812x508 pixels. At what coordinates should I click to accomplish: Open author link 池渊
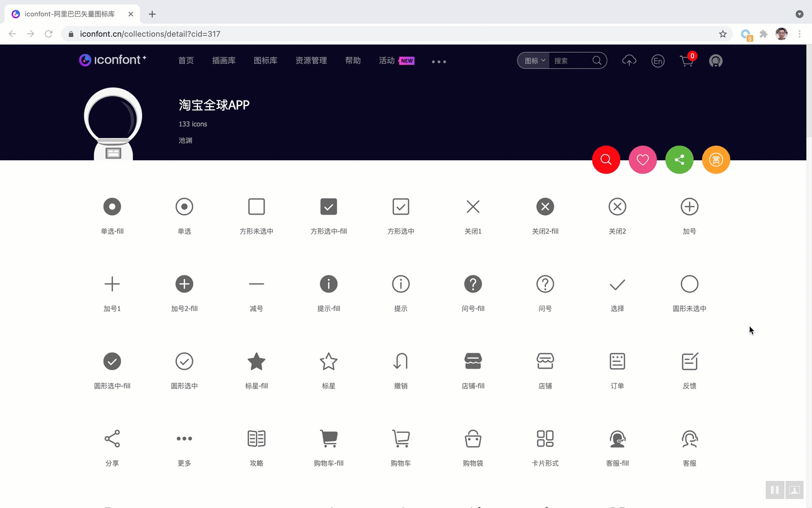[186, 141]
